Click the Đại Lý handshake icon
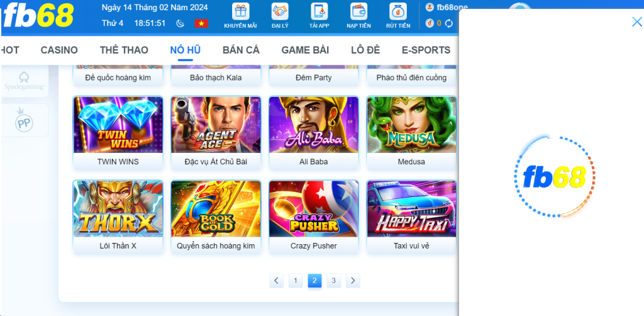644x316 pixels. click(x=280, y=11)
